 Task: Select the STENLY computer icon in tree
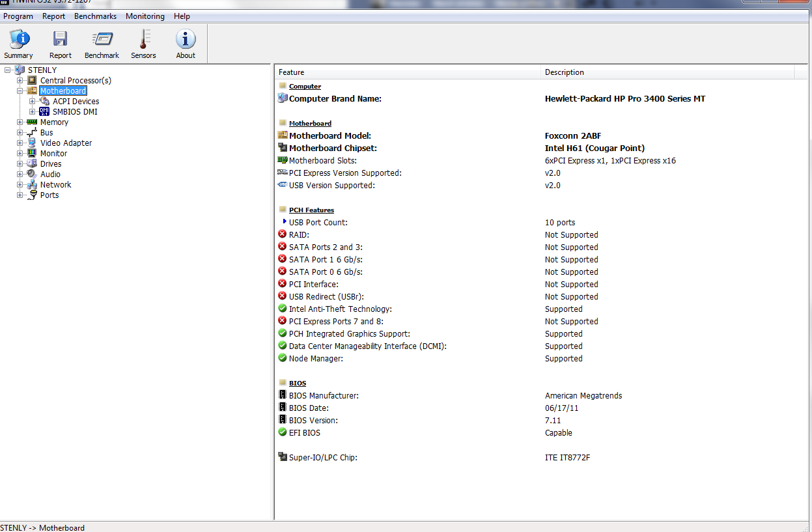[x=20, y=70]
